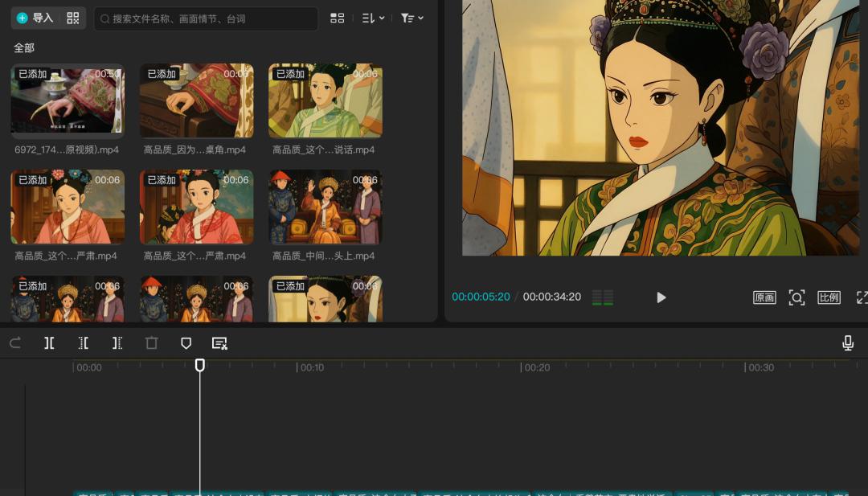
Task: Click the subtitle list icon with X
Action: [x=219, y=343]
